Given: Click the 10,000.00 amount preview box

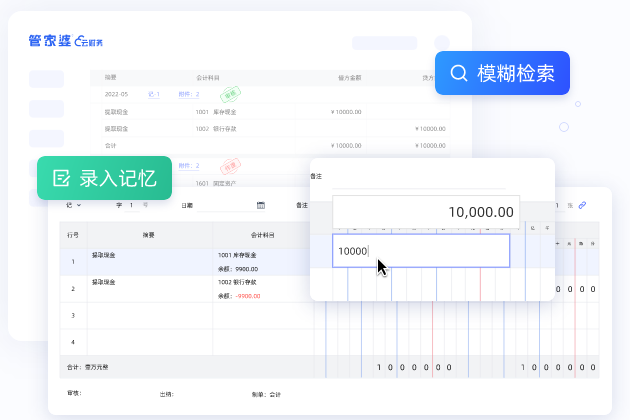Looking at the screenshot, I should coord(426,212).
